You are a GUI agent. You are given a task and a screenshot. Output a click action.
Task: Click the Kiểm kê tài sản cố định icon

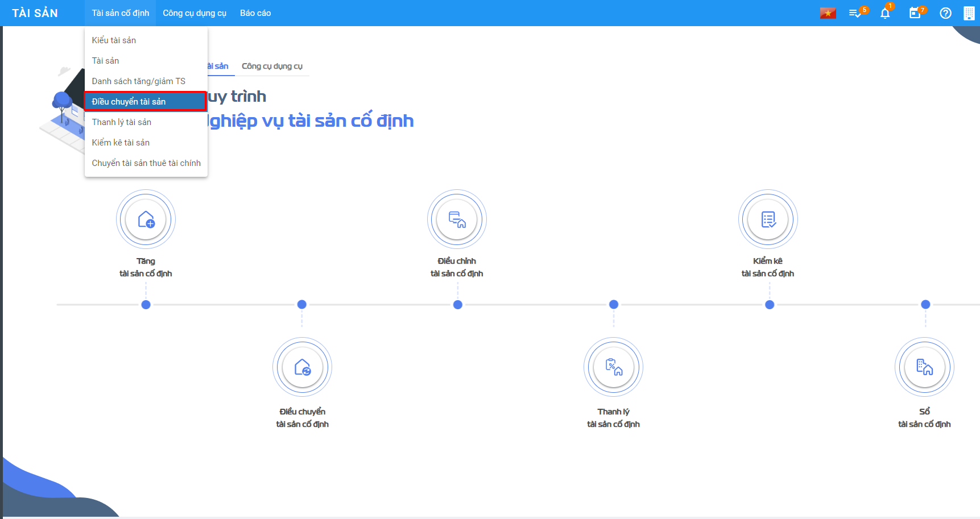(x=768, y=219)
